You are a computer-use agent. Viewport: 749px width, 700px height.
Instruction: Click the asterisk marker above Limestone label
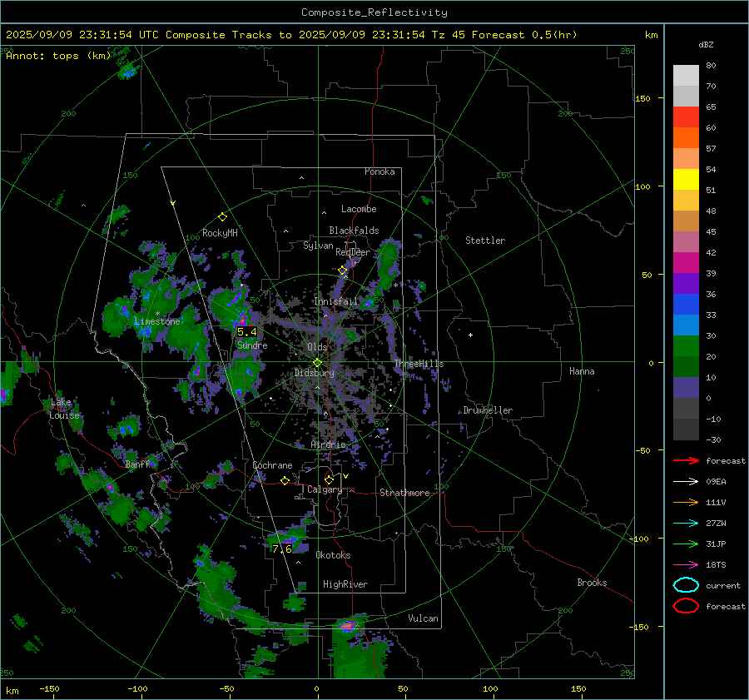157,314
